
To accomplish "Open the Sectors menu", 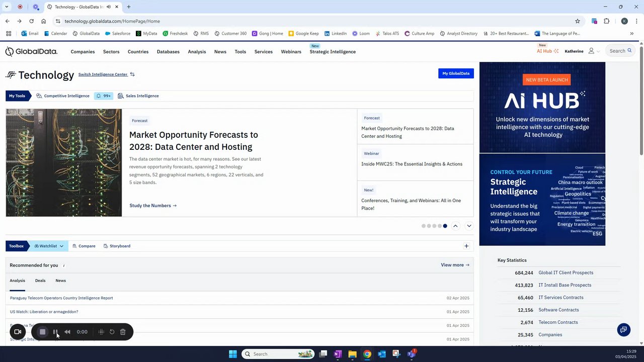I will click(111, 52).
